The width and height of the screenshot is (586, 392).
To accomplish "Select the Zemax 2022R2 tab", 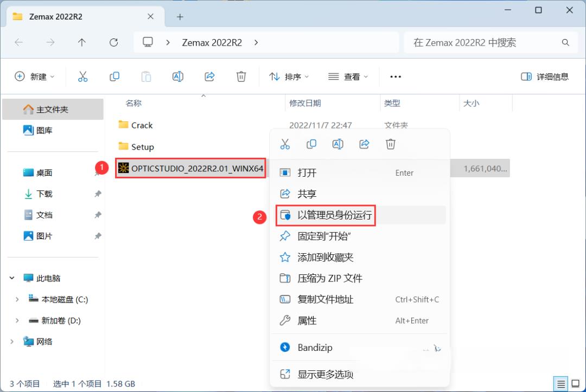I will tap(85, 17).
